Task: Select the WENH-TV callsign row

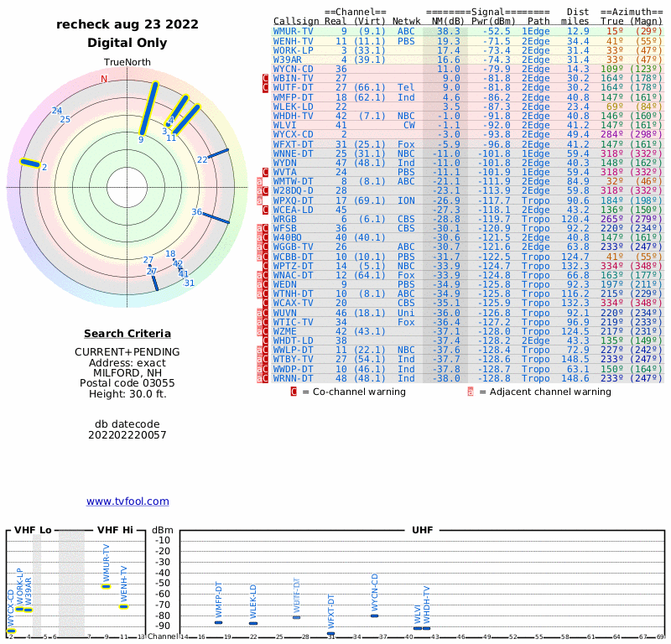Action: pyautogui.click(x=294, y=40)
